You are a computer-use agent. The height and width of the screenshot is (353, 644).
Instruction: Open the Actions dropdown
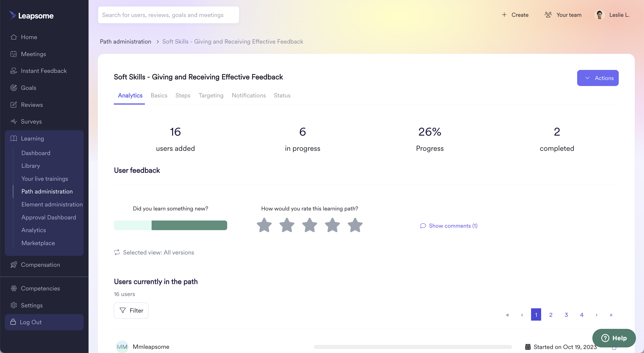(x=598, y=78)
